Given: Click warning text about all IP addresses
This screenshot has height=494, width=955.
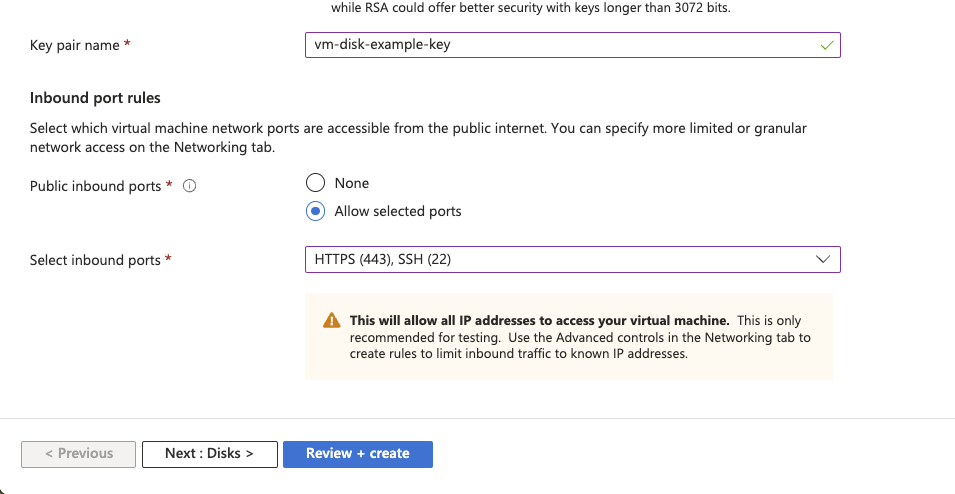Looking at the screenshot, I should click(x=540, y=321).
